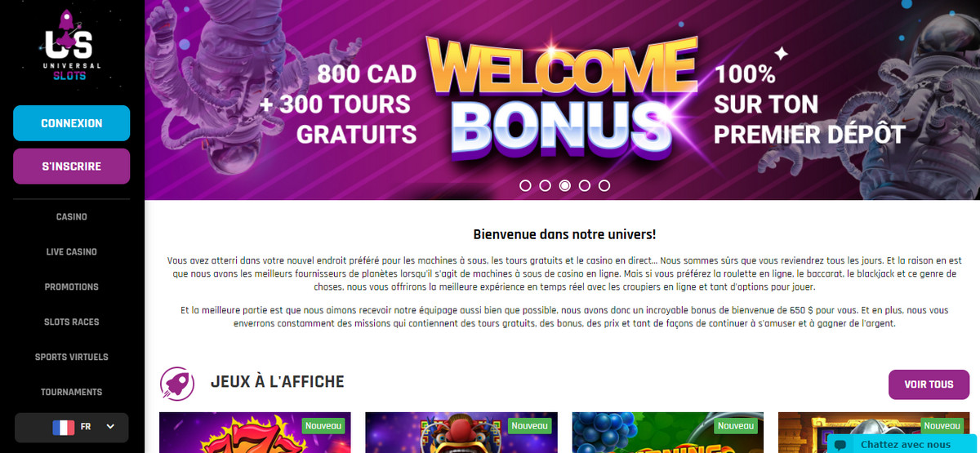Select the second carousel slide dot
Image resolution: width=980 pixels, height=453 pixels.
[546, 185]
